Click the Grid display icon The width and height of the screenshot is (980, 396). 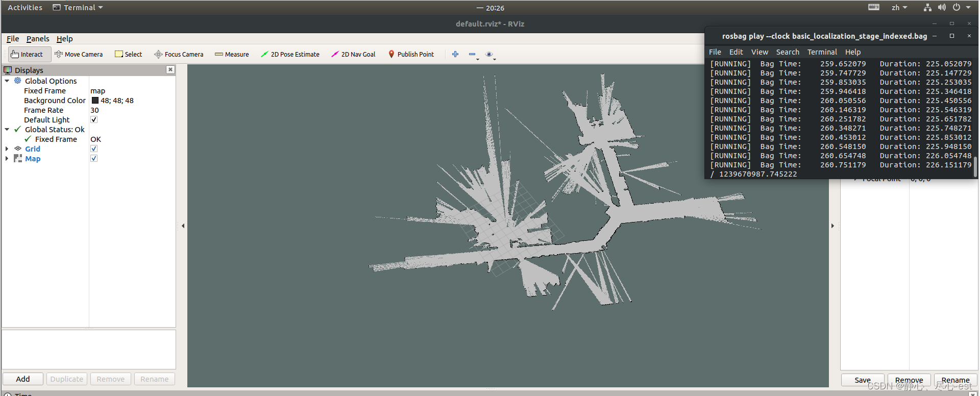(18, 148)
